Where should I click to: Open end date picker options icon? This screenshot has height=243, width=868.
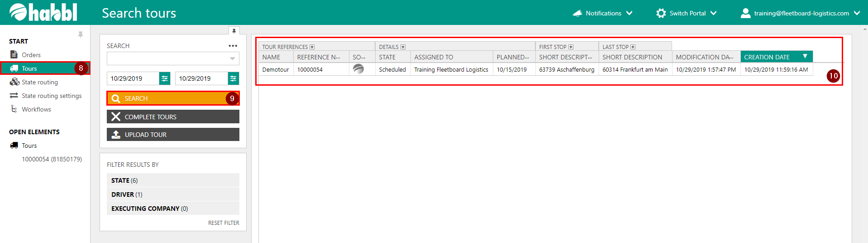point(233,78)
